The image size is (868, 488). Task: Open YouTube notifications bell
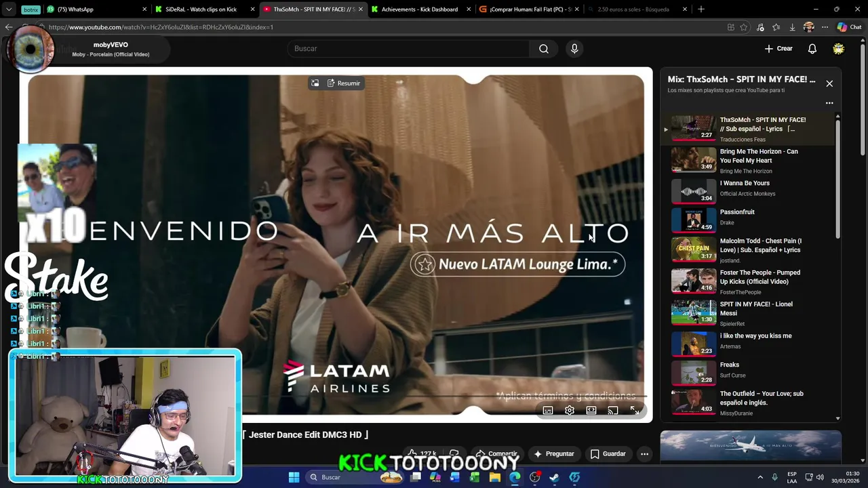[x=812, y=49]
